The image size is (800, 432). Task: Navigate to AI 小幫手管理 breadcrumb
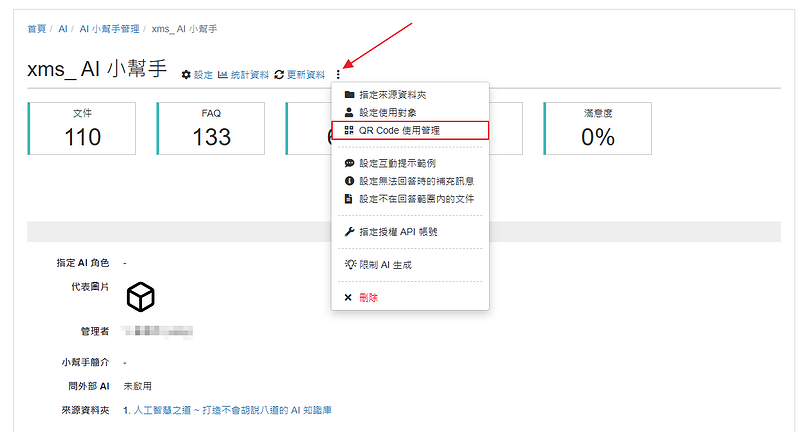click(x=111, y=28)
